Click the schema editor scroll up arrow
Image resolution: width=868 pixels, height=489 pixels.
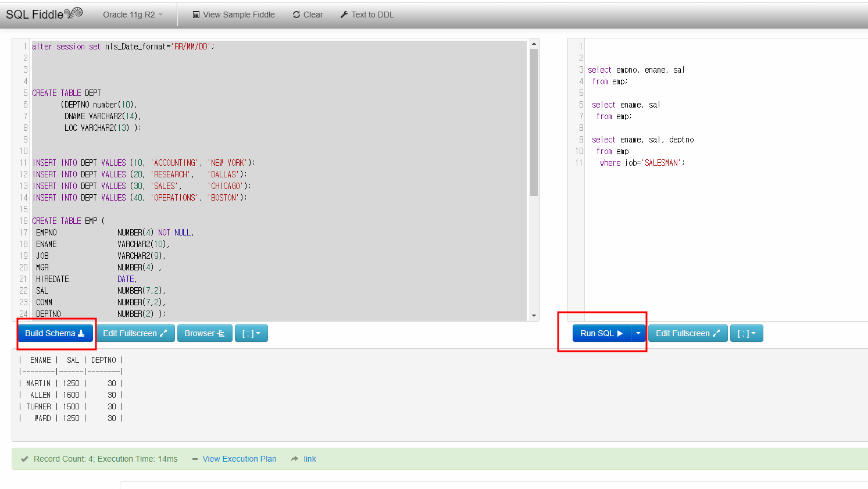pyautogui.click(x=534, y=44)
